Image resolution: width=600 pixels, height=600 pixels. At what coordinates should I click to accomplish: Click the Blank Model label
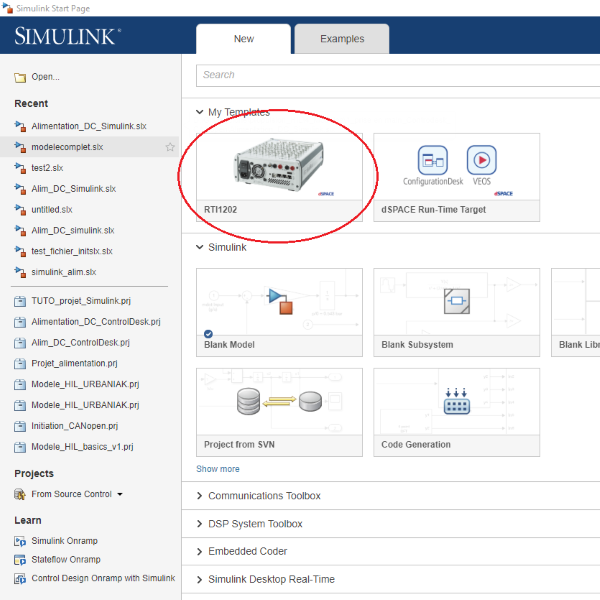click(x=229, y=345)
